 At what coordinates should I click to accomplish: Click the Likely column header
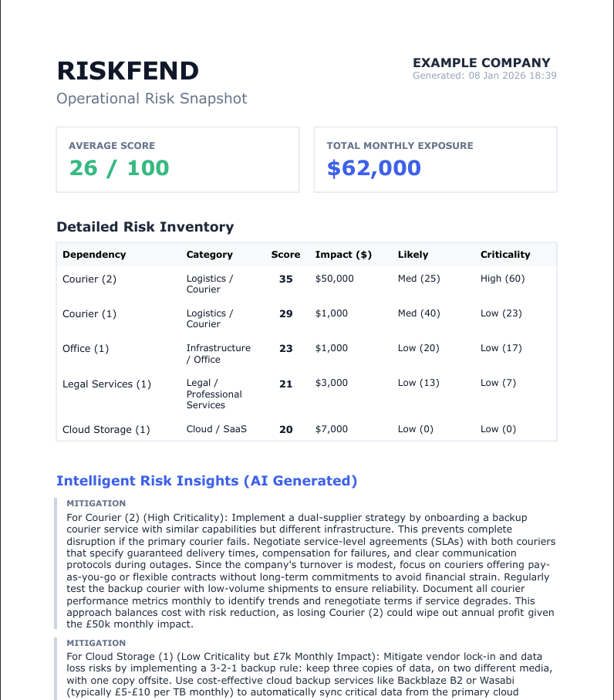click(x=413, y=255)
